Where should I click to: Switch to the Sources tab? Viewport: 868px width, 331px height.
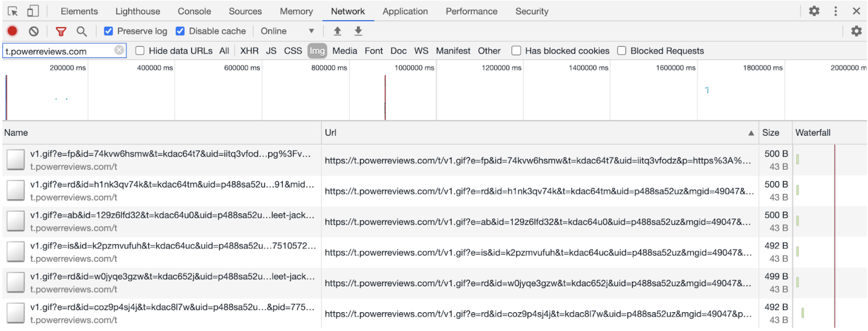[x=245, y=11]
